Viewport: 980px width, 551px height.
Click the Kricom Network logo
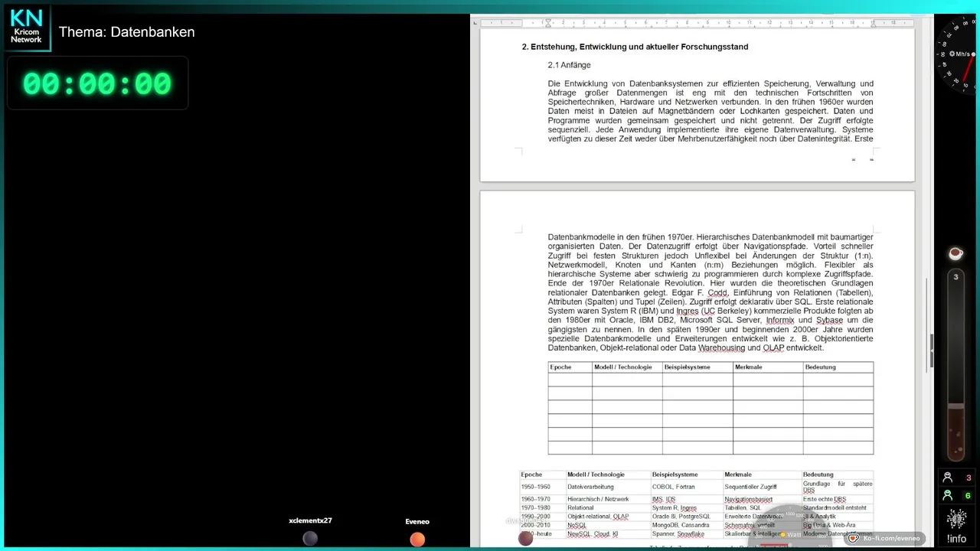pyautogui.click(x=27, y=27)
